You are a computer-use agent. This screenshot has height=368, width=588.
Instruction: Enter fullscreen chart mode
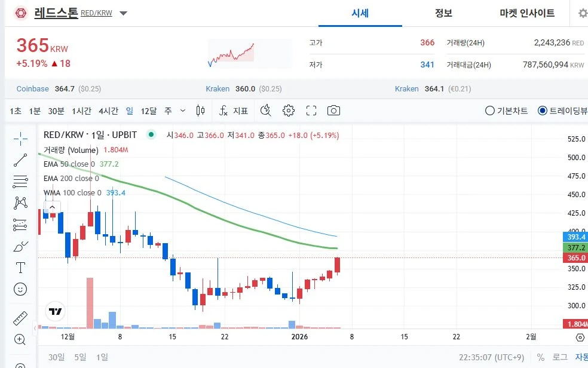click(x=311, y=111)
